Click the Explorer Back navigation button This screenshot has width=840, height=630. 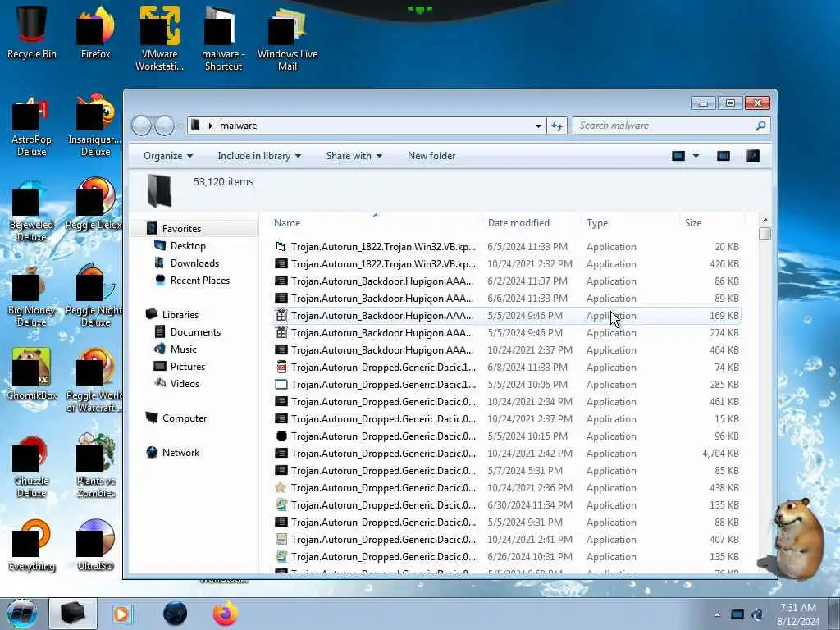pos(141,126)
